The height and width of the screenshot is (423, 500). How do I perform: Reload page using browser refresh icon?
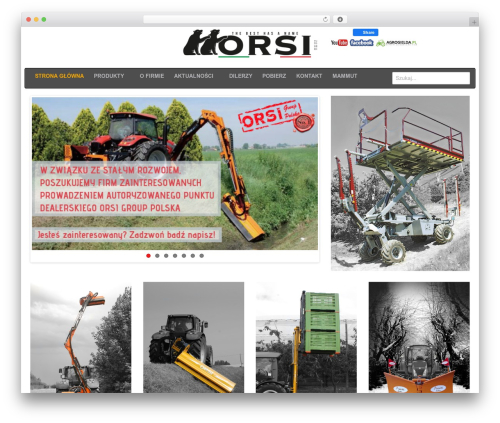(x=325, y=20)
